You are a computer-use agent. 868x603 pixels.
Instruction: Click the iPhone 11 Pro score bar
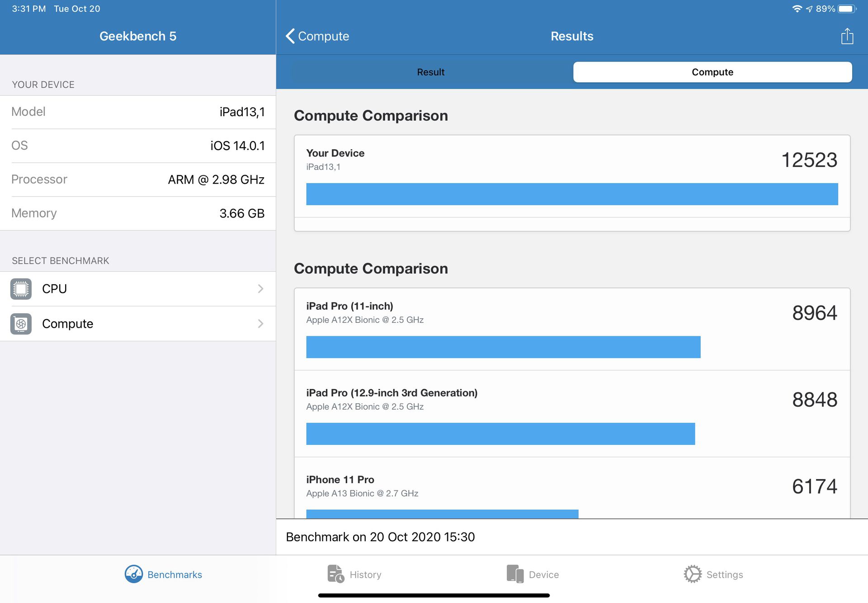442,514
